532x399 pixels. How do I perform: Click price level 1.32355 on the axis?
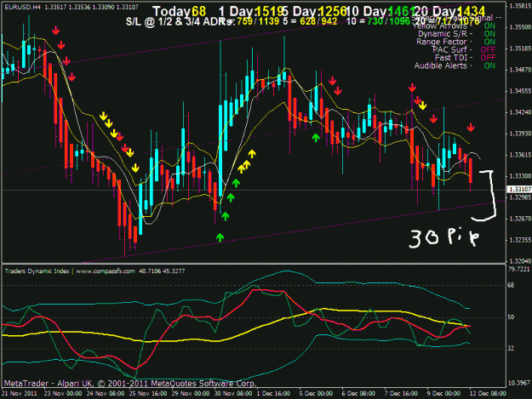point(520,240)
